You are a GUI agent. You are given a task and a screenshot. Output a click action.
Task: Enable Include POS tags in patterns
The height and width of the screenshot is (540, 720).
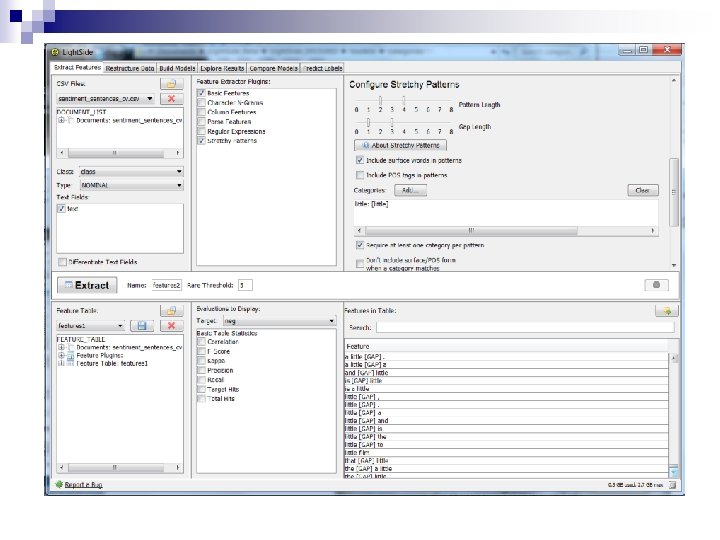[x=360, y=175]
